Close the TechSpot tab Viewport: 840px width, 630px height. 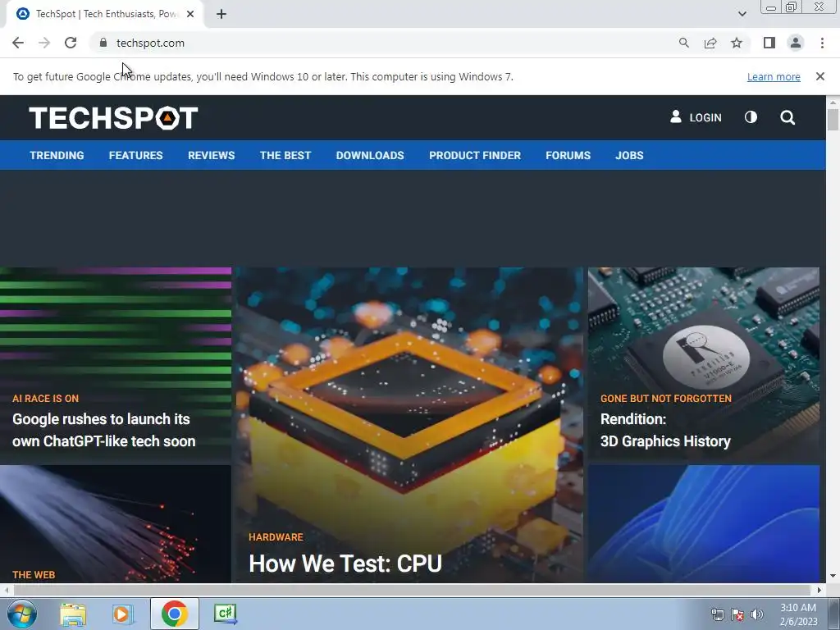(190, 14)
